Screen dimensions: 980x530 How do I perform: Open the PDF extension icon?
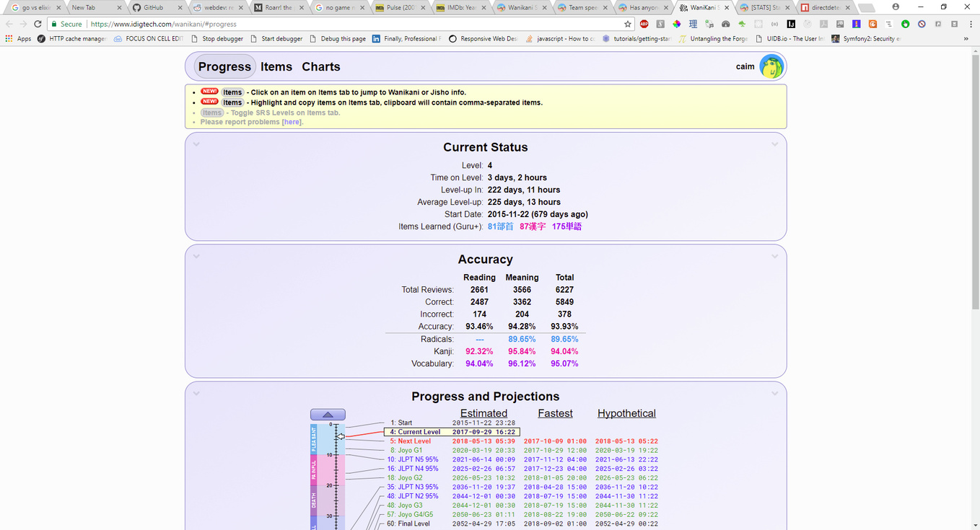point(824,24)
